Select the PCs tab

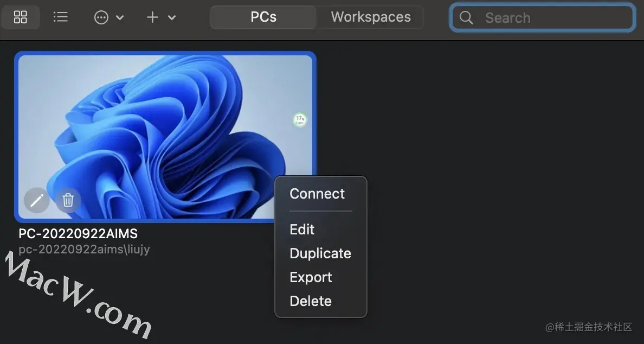(263, 17)
